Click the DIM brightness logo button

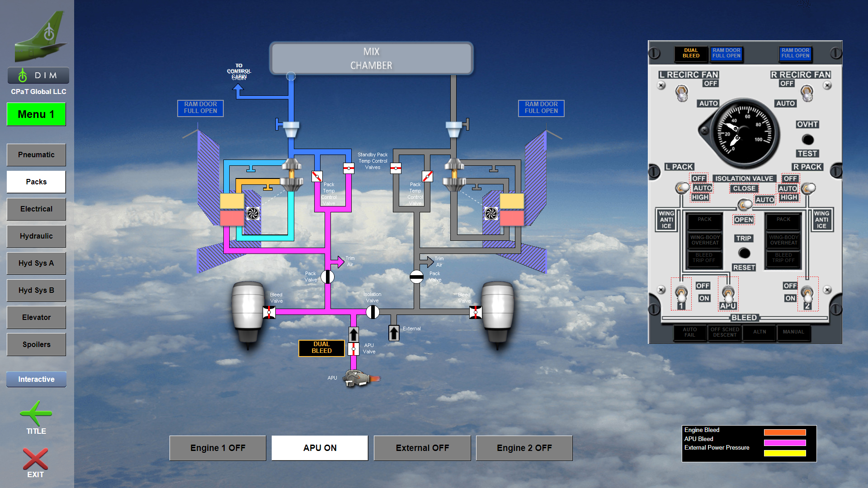pyautogui.click(x=38, y=75)
